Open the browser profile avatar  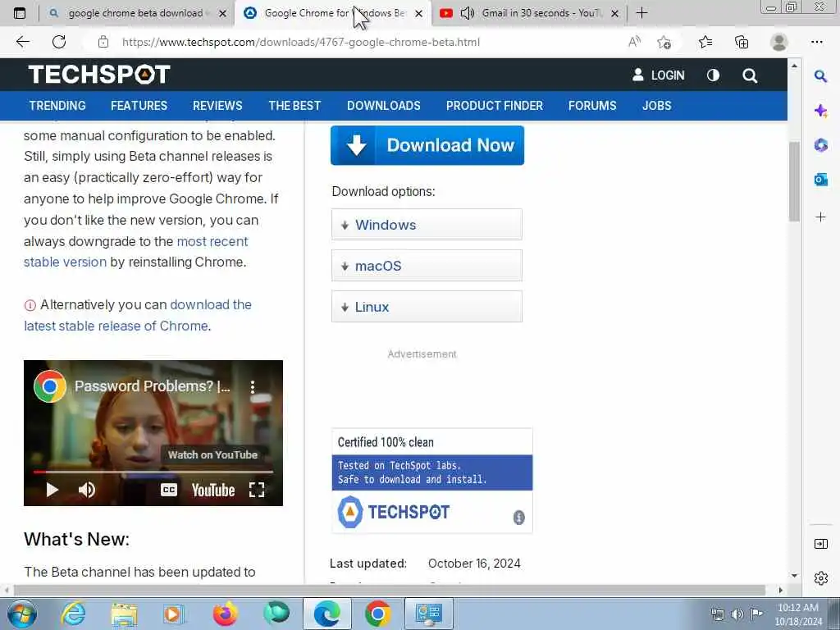tap(778, 42)
